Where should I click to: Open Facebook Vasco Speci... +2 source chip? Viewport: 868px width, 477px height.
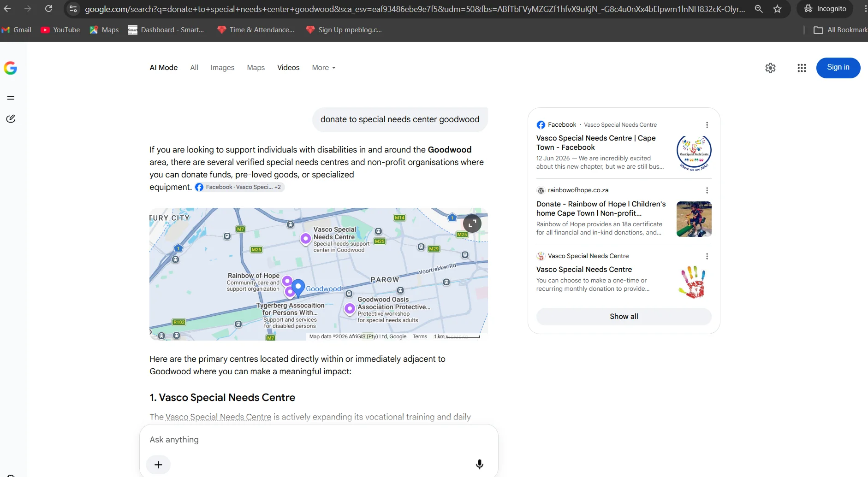coord(239,187)
